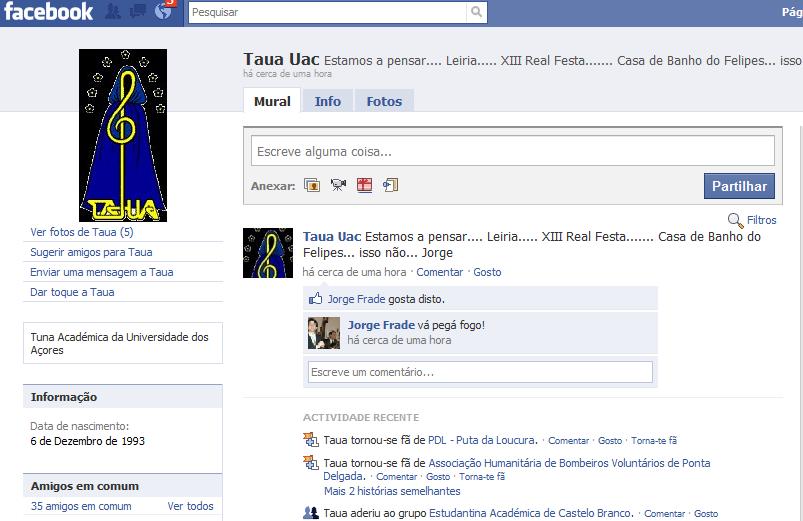Open Filtros link
This screenshot has width=803, height=521.
pos(762,220)
